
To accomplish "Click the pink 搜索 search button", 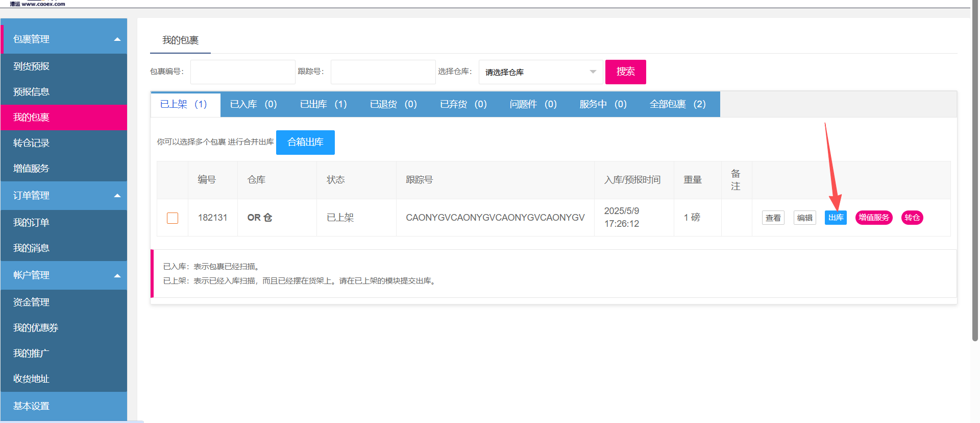I will click(x=625, y=72).
